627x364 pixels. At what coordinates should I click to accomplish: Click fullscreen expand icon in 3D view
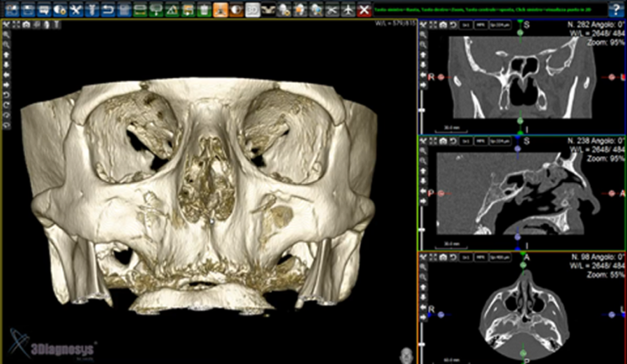tap(17, 25)
